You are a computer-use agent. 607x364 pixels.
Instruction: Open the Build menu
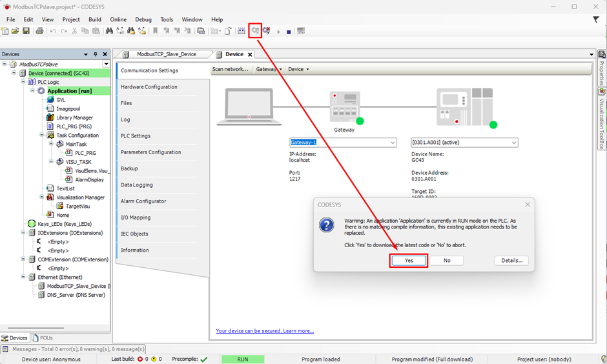point(95,19)
